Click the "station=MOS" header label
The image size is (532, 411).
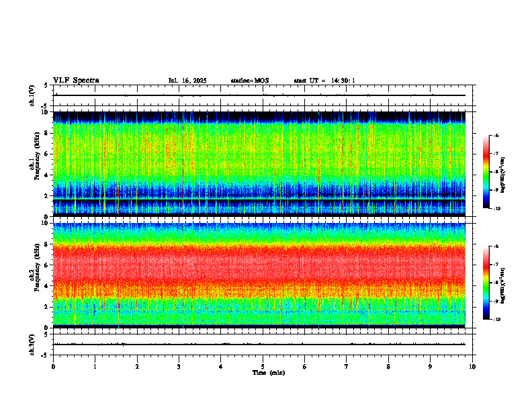pyautogui.click(x=250, y=81)
